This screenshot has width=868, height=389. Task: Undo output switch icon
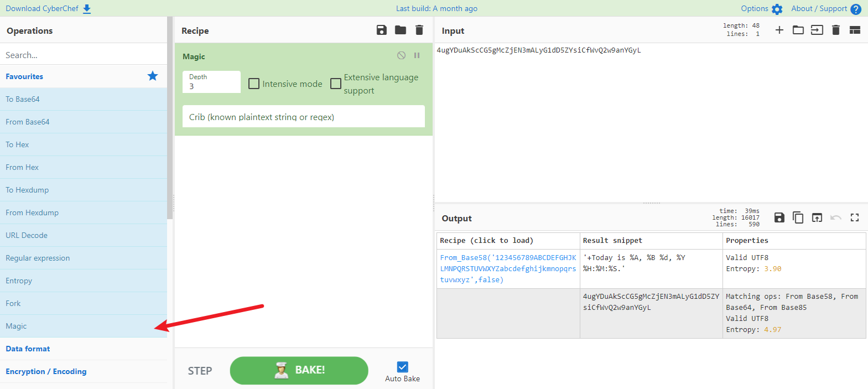coord(836,217)
